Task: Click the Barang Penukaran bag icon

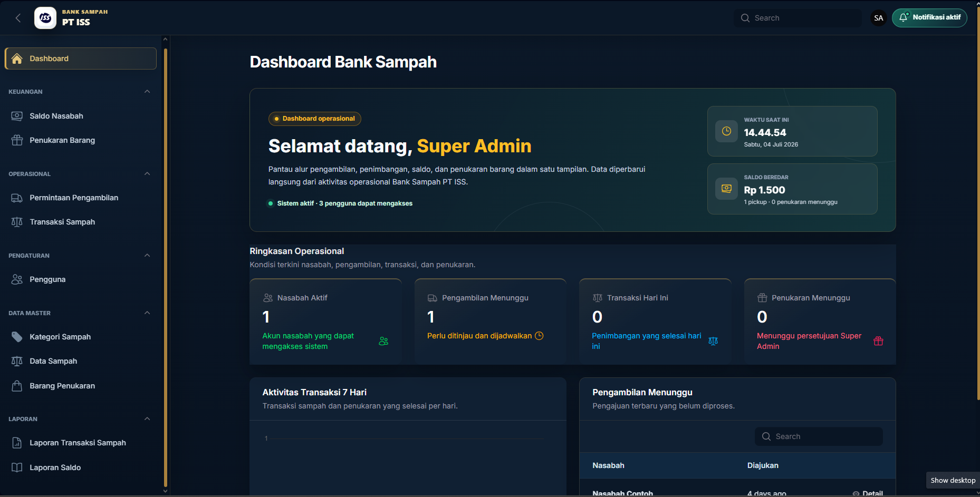Action: [17, 386]
